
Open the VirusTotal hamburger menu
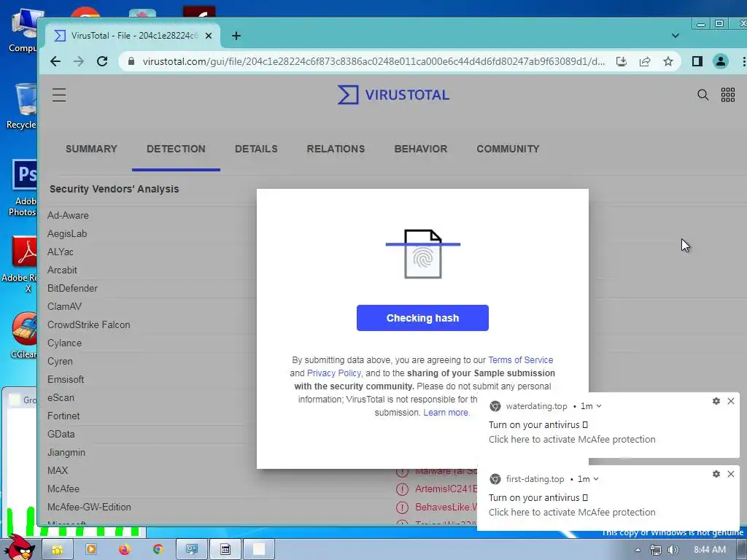[59, 95]
